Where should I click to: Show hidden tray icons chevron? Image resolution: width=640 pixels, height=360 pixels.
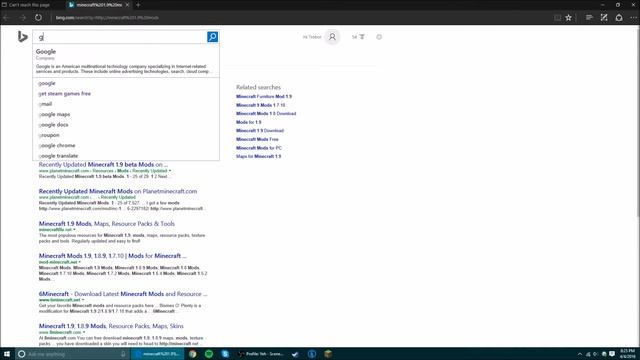coord(580,354)
